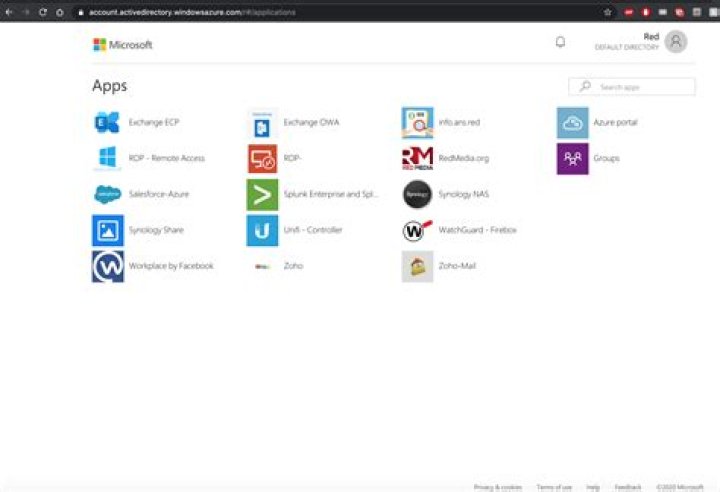Launch the Synology Share picture icon
This screenshot has height=492, width=720.
[x=107, y=230]
